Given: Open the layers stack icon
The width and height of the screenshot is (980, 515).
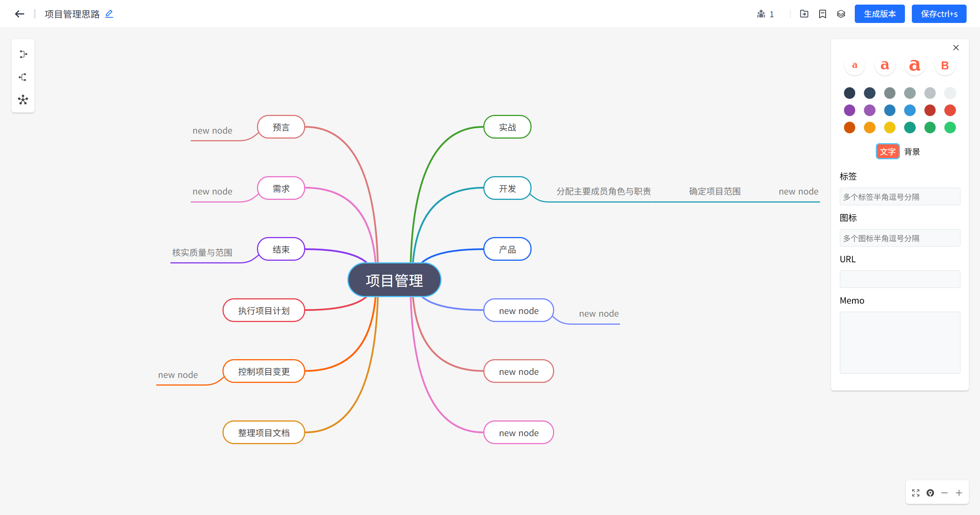Looking at the screenshot, I should coord(841,14).
